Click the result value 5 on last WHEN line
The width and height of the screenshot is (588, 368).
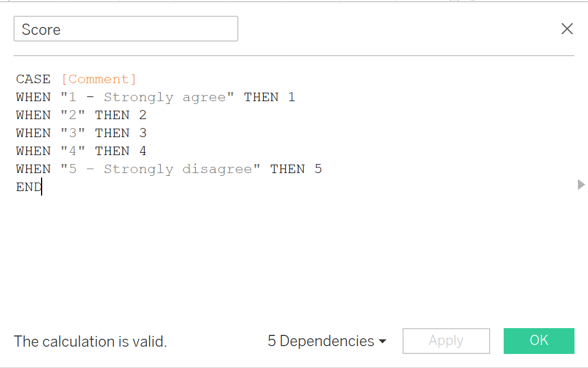[318, 169]
